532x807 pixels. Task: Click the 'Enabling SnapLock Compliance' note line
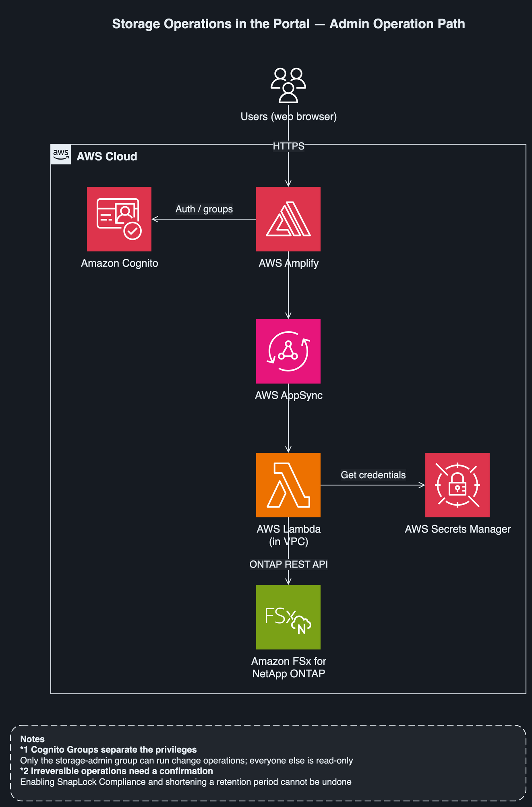[x=186, y=782]
